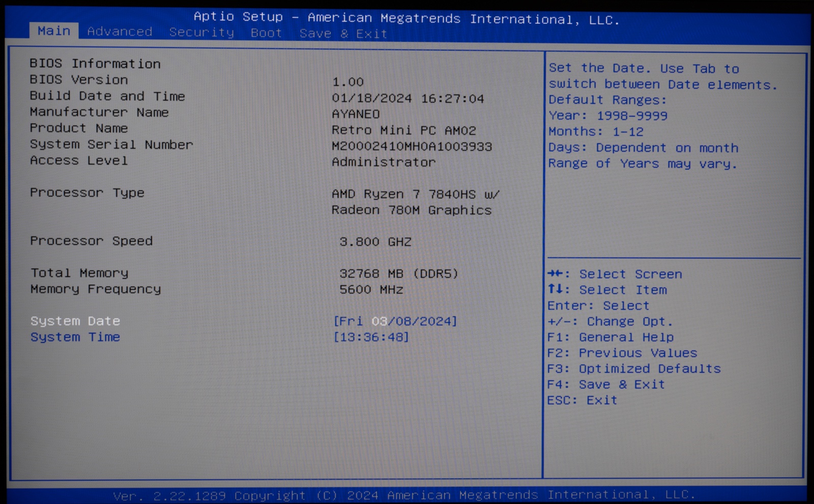Click the Processor Type label
Image resolution: width=814 pixels, height=504 pixels.
pos(87,193)
